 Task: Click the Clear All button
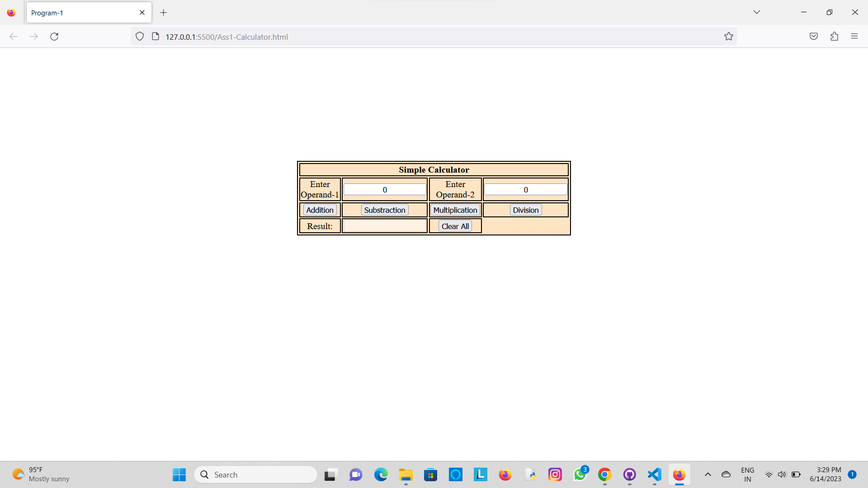455,226
